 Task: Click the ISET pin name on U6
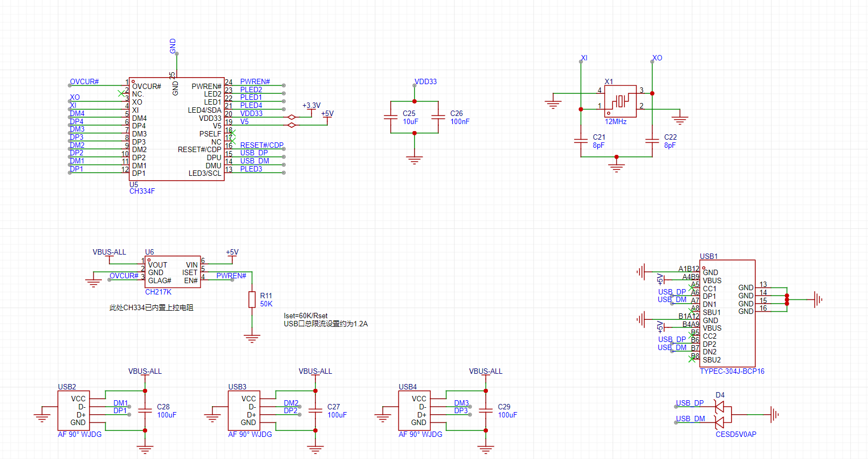(x=190, y=273)
